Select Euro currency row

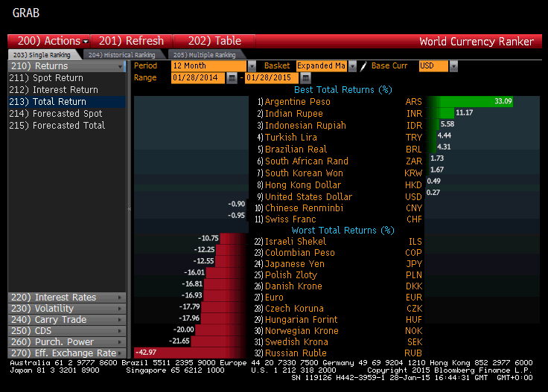(340, 298)
